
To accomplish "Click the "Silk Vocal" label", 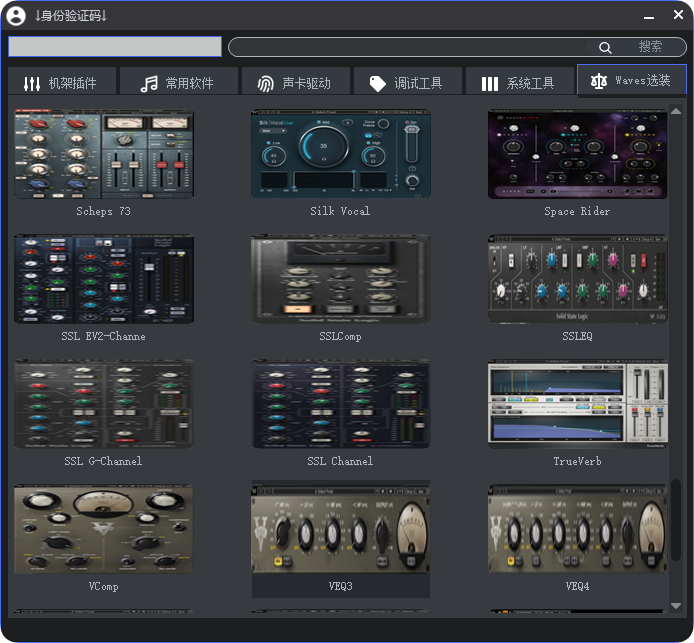I will [x=340, y=211].
